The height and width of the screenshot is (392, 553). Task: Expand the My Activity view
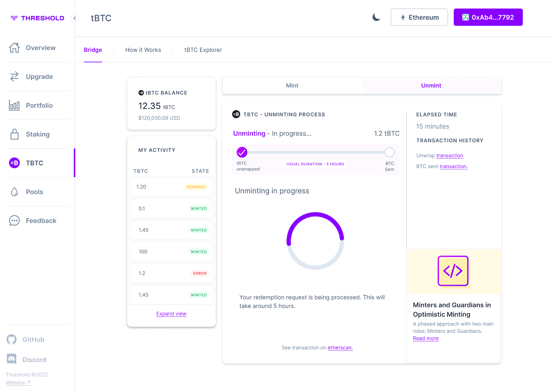coord(171,314)
